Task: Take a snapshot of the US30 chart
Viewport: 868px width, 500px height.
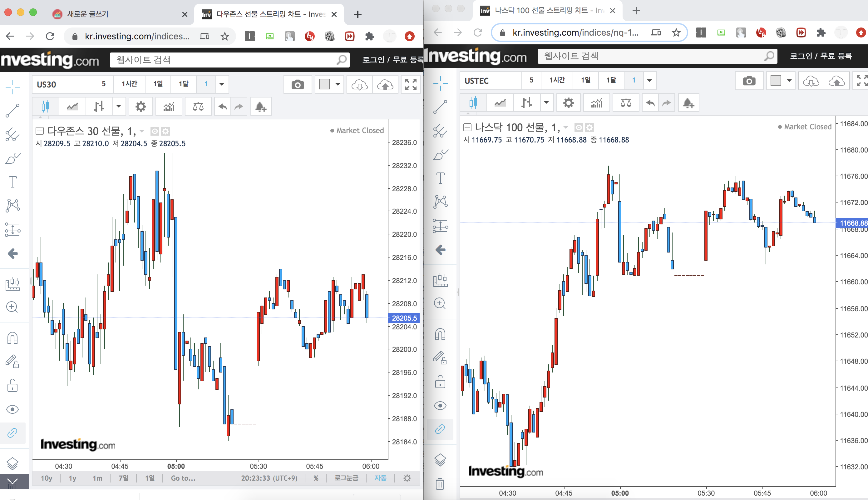Action: tap(298, 84)
